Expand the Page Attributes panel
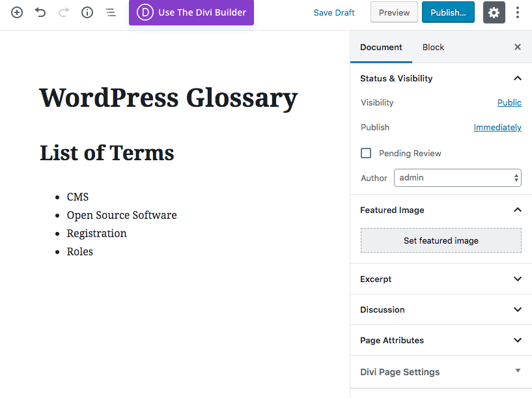This screenshot has height=398, width=532. 518,340
